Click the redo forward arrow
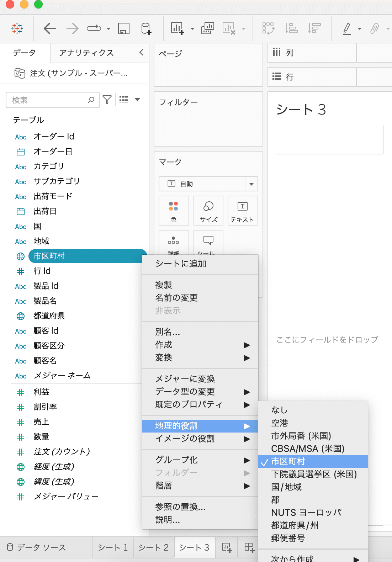392x562 pixels. coord(72,28)
